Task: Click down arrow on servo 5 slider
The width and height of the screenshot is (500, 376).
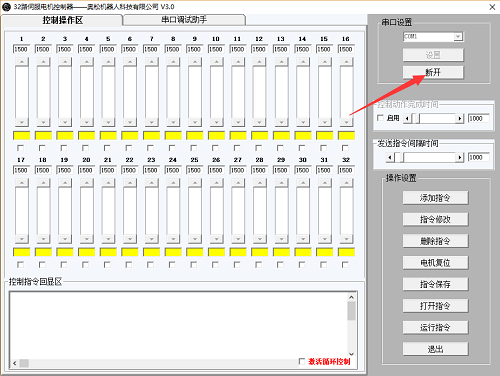Action: (108, 122)
